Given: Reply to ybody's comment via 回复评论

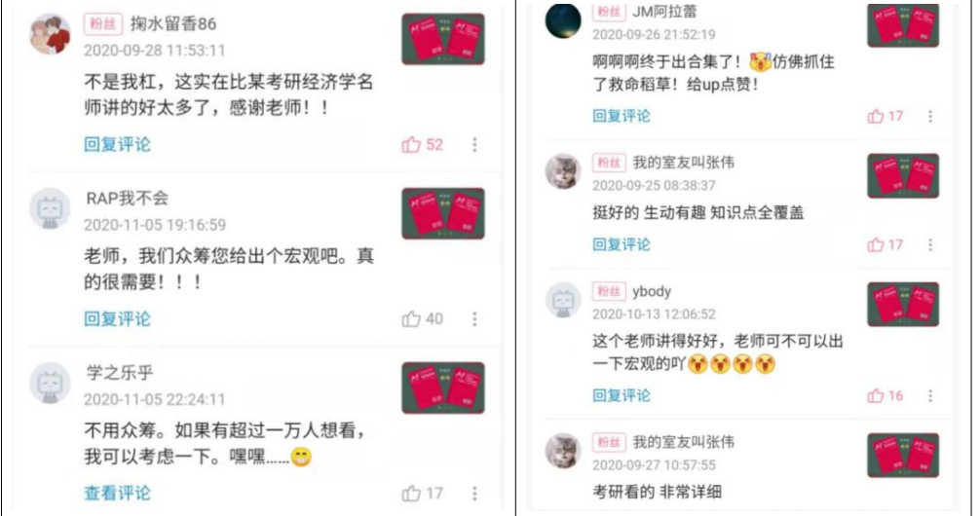Looking at the screenshot, I should [x=622, y=395].
